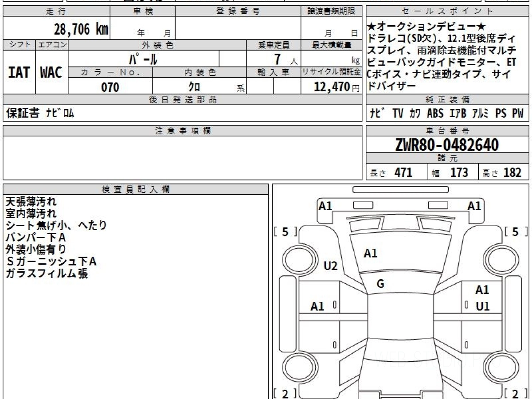Click the 内装色 header
Image resolution: width=532 pixels, height=399 pixels.
tap(199, 72)
